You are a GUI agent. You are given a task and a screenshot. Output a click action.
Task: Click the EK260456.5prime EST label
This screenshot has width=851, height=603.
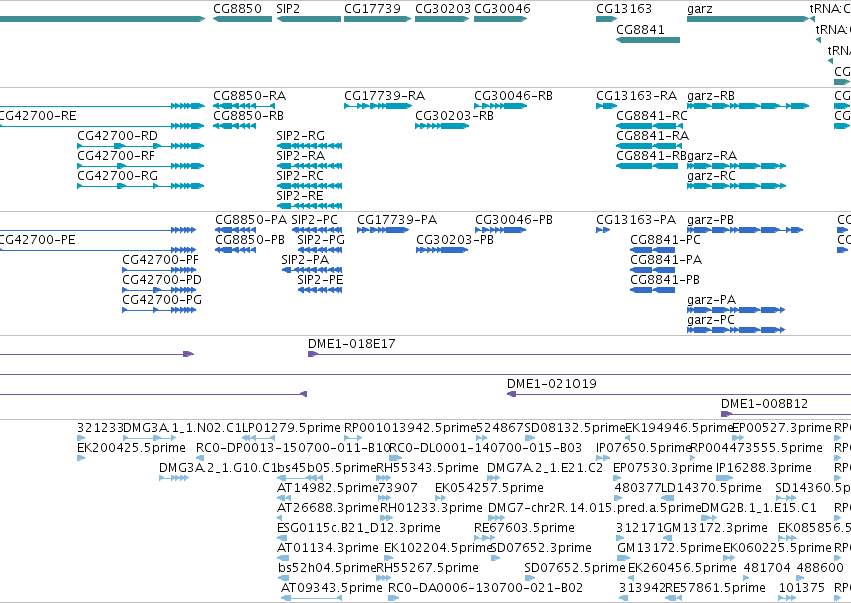pyautogui.click(x=682, y=568)
